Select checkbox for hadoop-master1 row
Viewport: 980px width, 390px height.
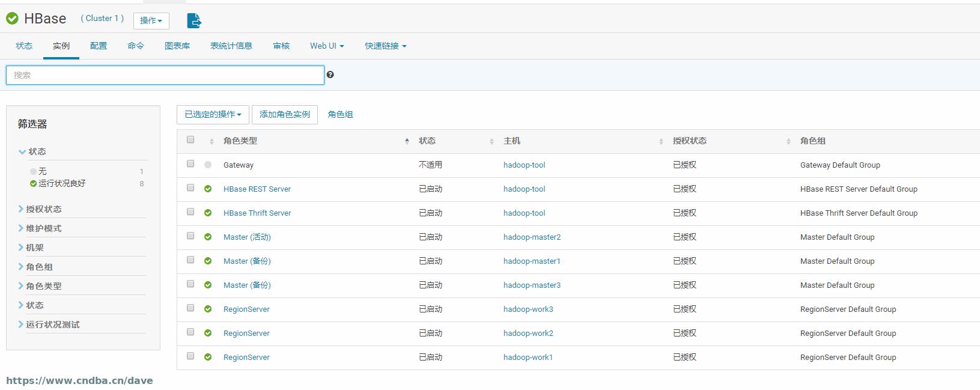(190, 260)
